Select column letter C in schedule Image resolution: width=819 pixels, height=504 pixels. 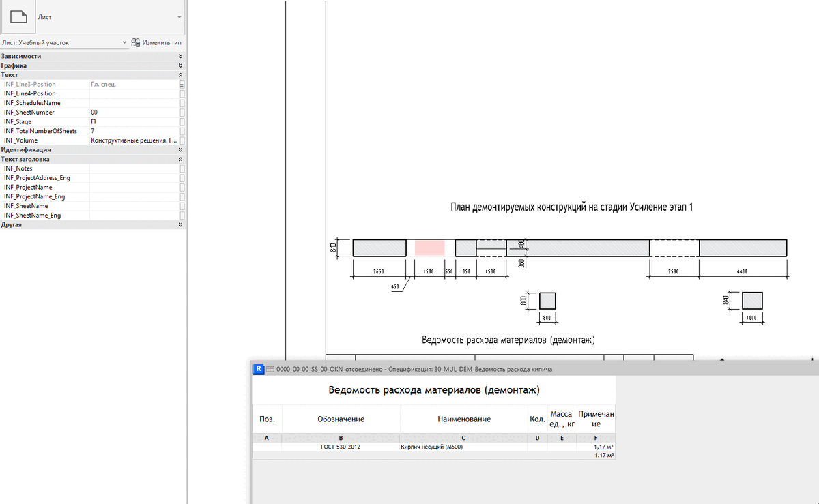click(x=464, y=438)
